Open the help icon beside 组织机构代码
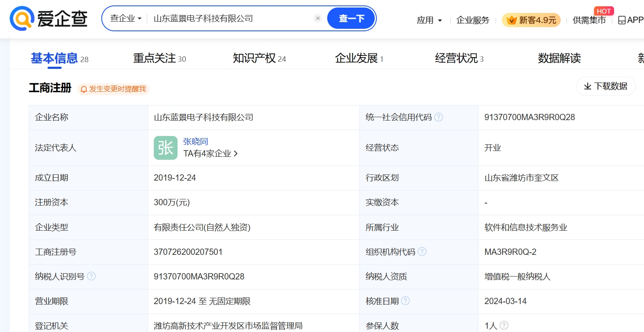 pos(422,252)
